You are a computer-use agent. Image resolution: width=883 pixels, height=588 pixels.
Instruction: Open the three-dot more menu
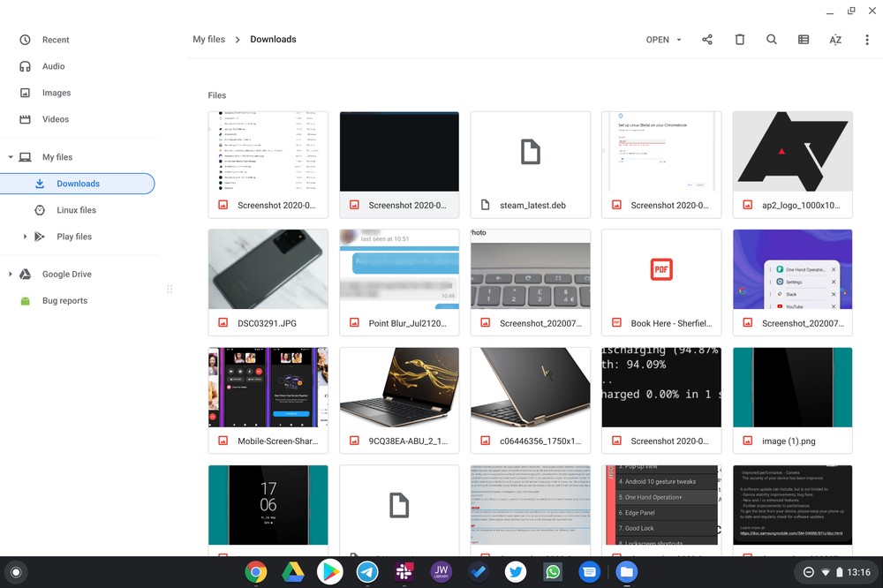tap(867, 40)
